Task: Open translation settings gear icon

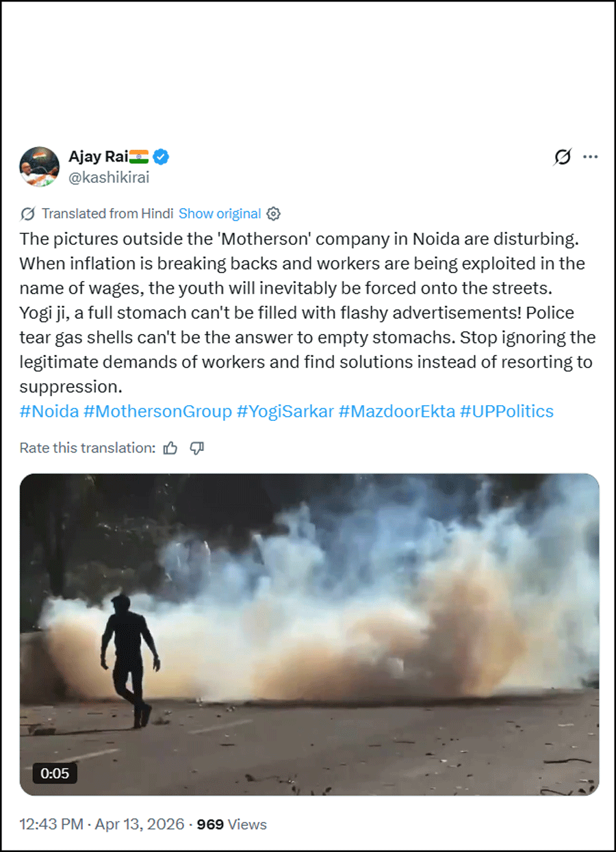Action: tap(273, 214)
